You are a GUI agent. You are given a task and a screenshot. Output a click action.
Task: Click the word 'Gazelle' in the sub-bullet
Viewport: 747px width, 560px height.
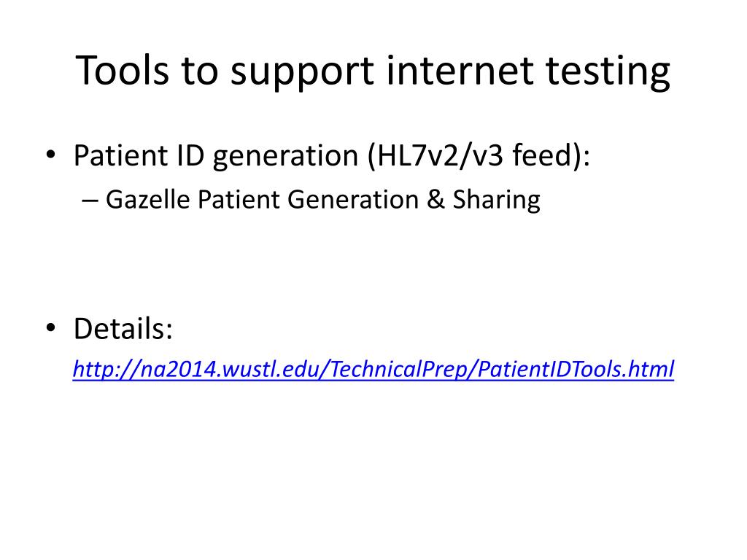[147, 199]
